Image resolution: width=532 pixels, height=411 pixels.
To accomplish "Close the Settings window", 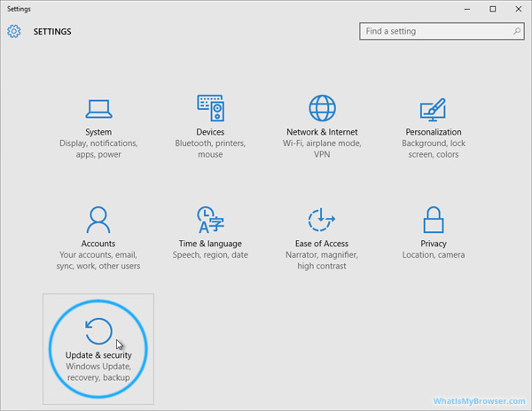I will pyautogui.click(x=519, y=9).
